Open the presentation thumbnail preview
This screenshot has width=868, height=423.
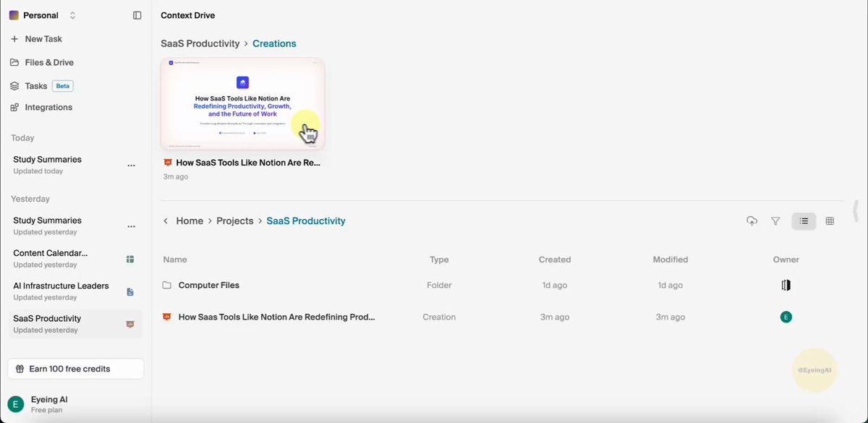click(x=243, y=104)
